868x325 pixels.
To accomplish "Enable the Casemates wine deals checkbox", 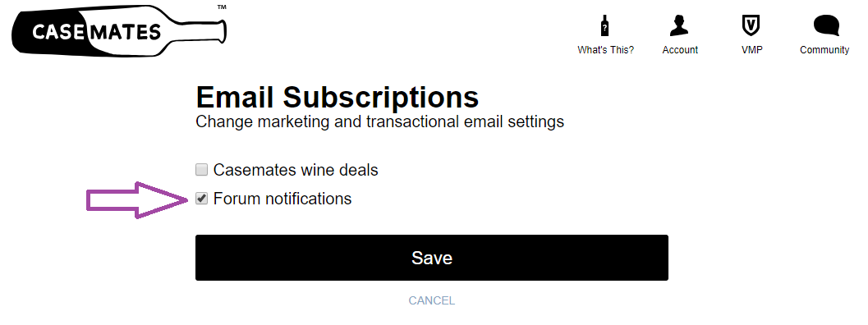I will click(x=201, y=169).
